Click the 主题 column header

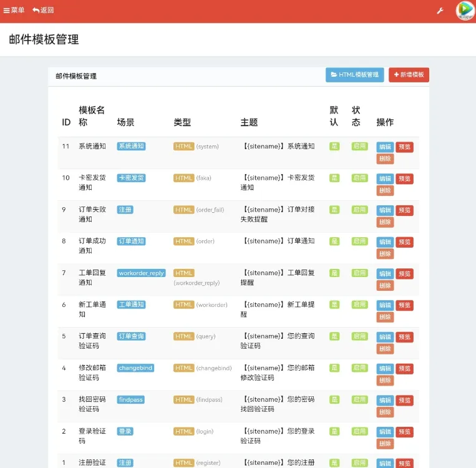click(249, 122)
